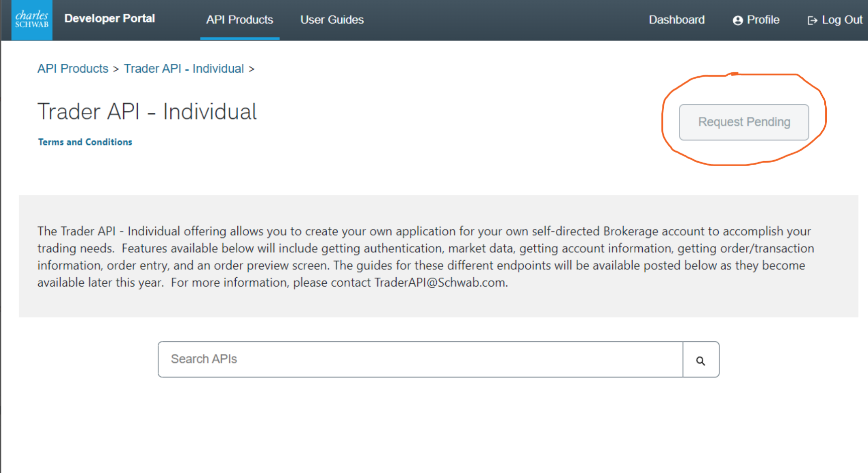
Task: Open the User Guides tab
Action: pyautogui.click(x=332, y=20)
